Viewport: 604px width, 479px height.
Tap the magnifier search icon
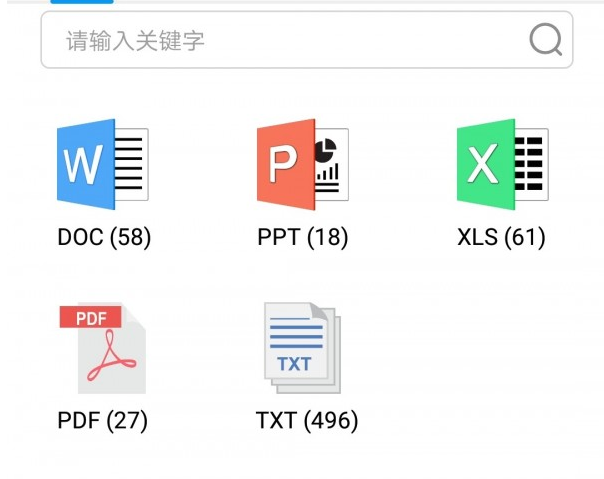tap(545, 40)
